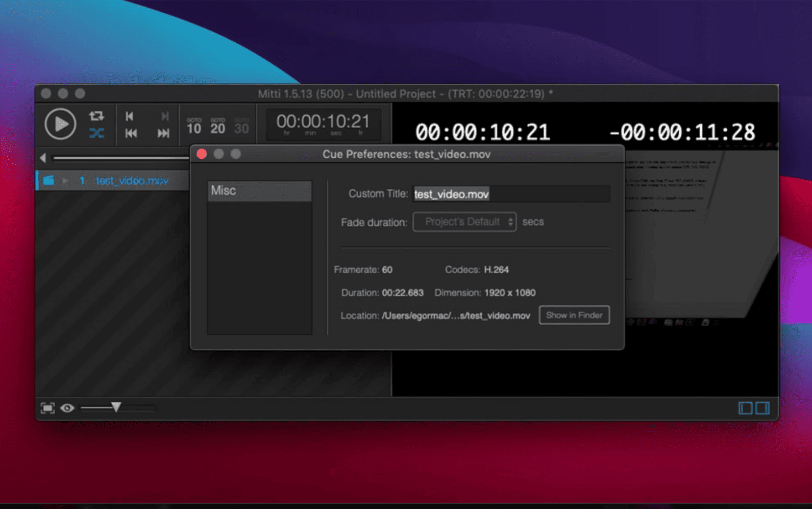
Task: Click the dimmed GOTO 30 button
Action: point(241,126)
